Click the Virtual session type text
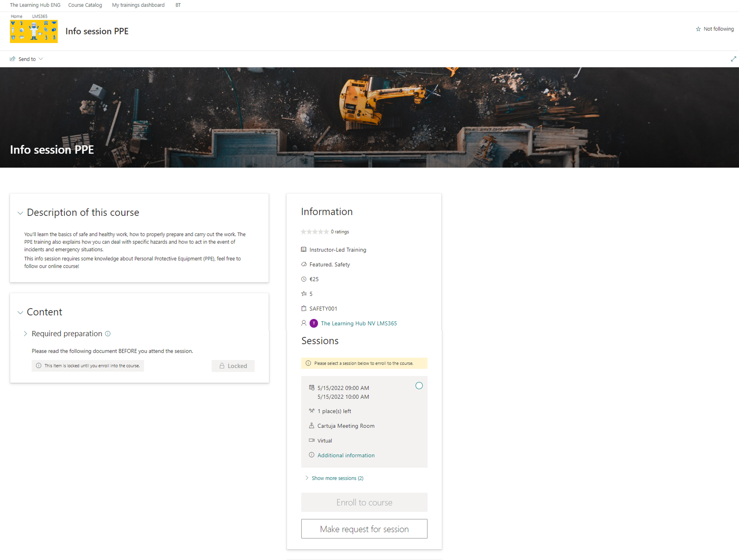 pos(325,440)
